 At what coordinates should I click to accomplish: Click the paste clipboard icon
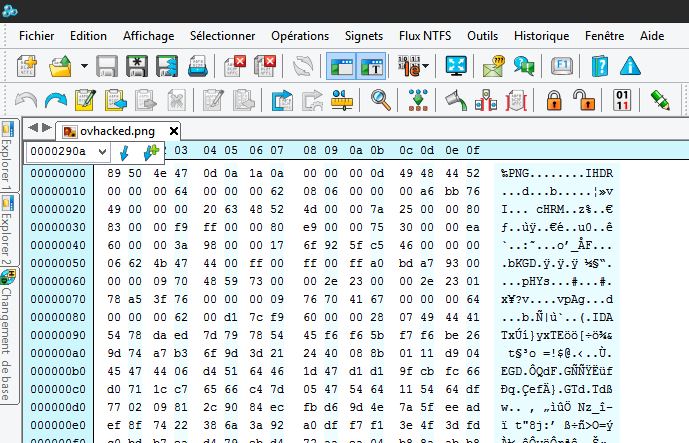click(x=116, y=100)
